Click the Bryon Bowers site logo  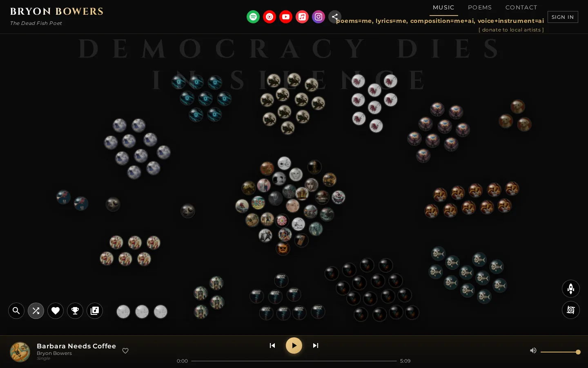(57, 11)
